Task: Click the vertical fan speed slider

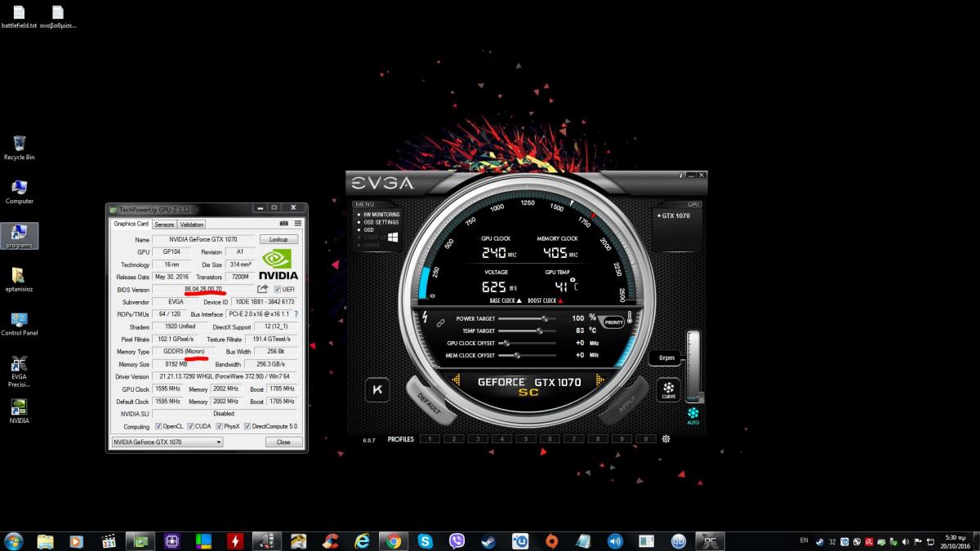Action: pyautogui.click(x=693, y=367)
